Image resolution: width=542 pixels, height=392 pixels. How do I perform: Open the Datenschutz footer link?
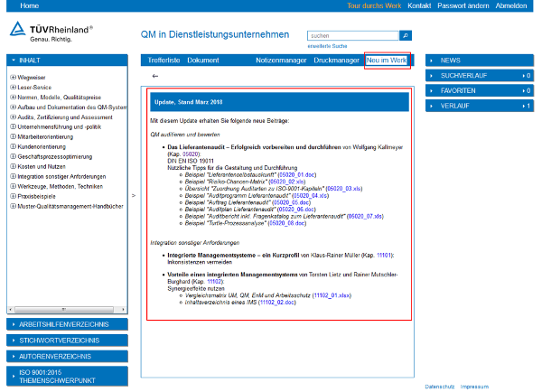tap(440, 387)
